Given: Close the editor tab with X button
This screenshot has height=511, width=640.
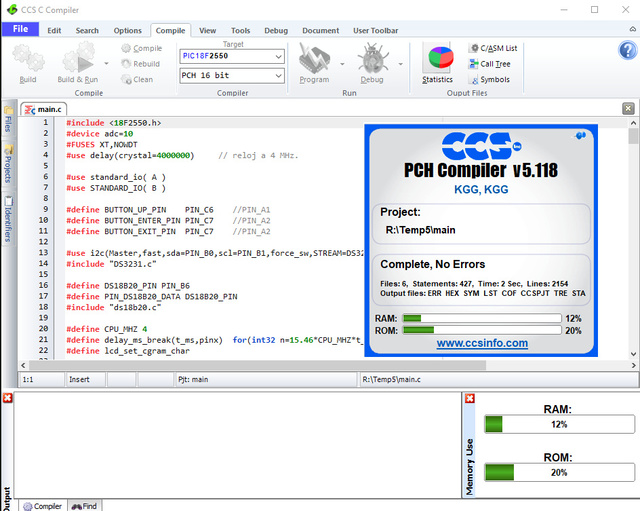Looking at the screenshot, I should click(628, 109).
